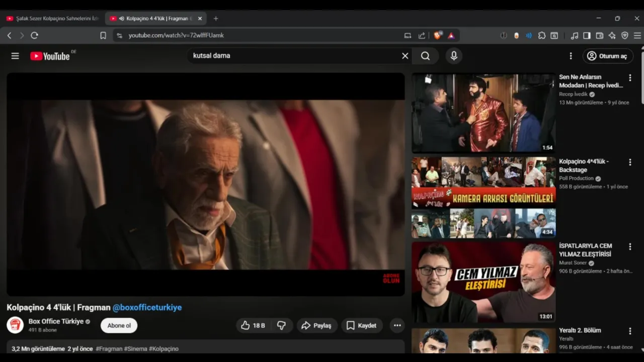Open Brave Rewards triangle icon
Image resolution: width=644 pixels, height=362 pixels.
tap(451, 36)
